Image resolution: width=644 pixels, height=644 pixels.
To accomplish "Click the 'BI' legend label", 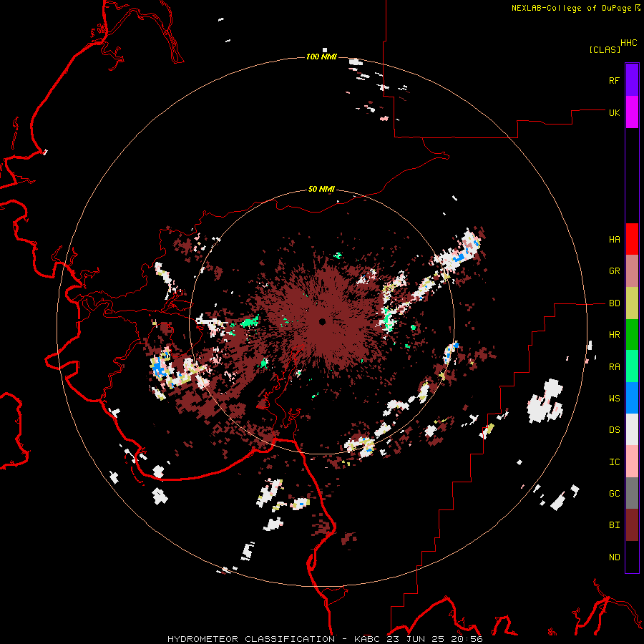I will [614, 525].
